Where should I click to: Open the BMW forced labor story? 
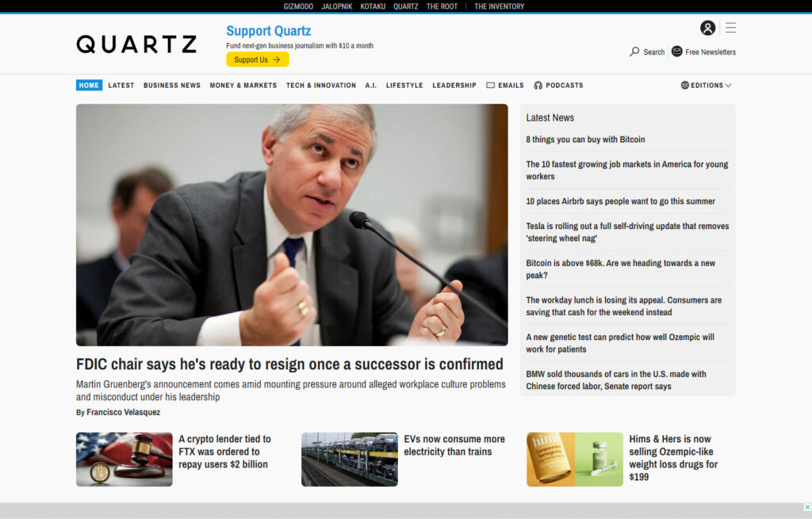[x=615, y=380]
